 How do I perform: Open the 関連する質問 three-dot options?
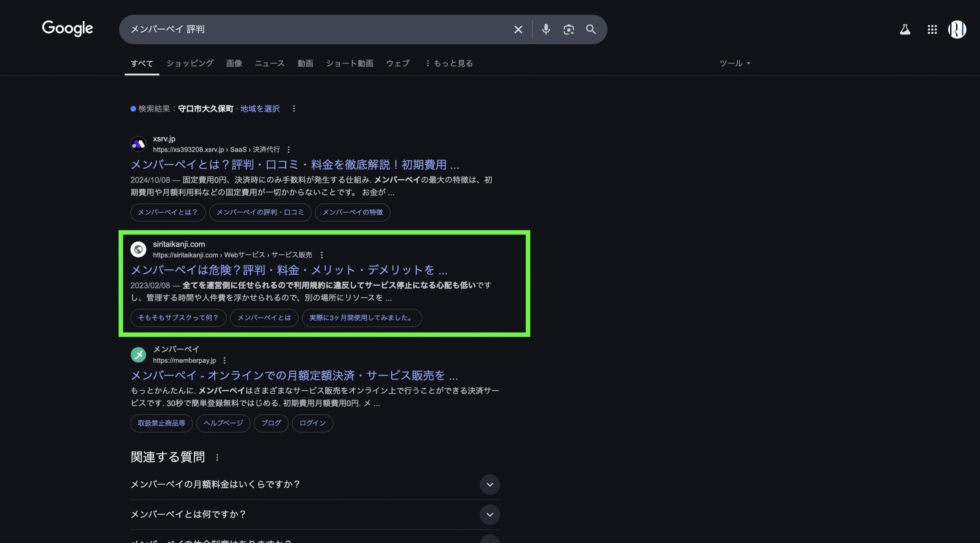click(217, 457)
